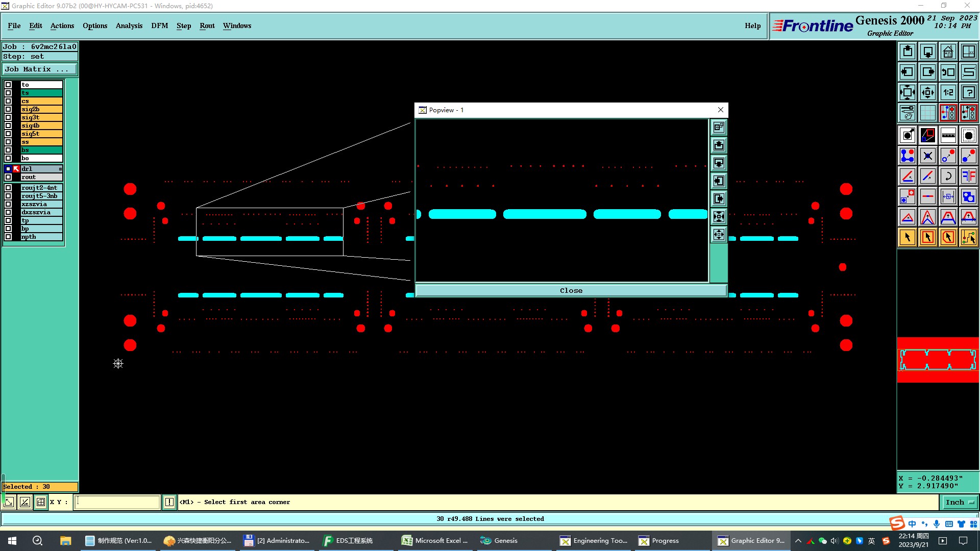This screenshot has height=551, width=980.
Task: Click the mirror features icon
Action: (x=968, y=176)
